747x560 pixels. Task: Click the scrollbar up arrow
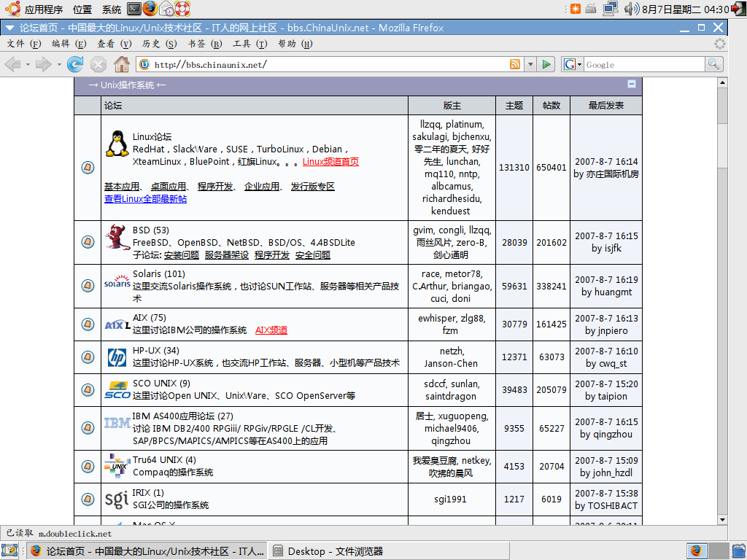tap(722, 82)
